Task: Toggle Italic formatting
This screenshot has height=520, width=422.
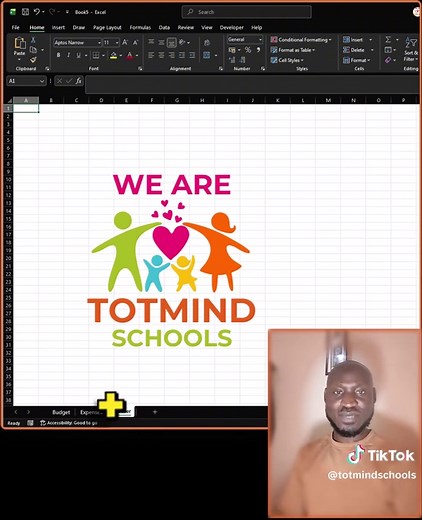Action: pos(68,55)
